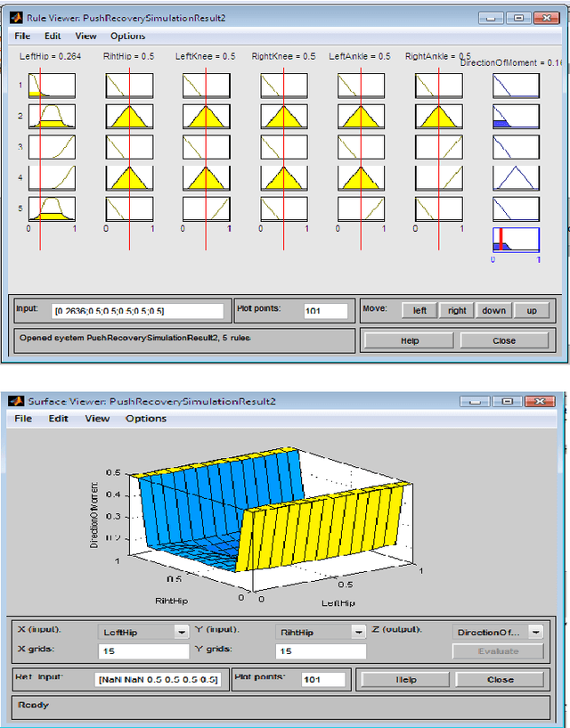Click the Surface Viewer MATLAB title icon
Screen dimensions: 570x728
(16, 401)
